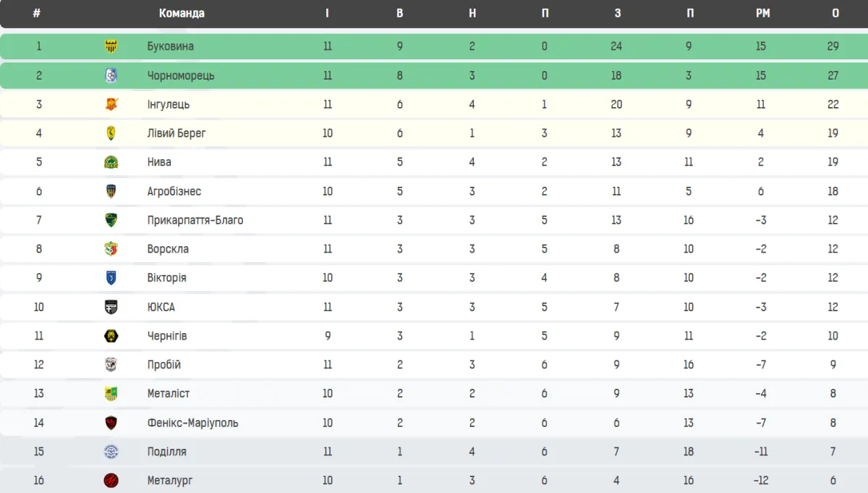868x493 pixels.
Task: Click the Ворскла club crest
Action: click(111, 249)
